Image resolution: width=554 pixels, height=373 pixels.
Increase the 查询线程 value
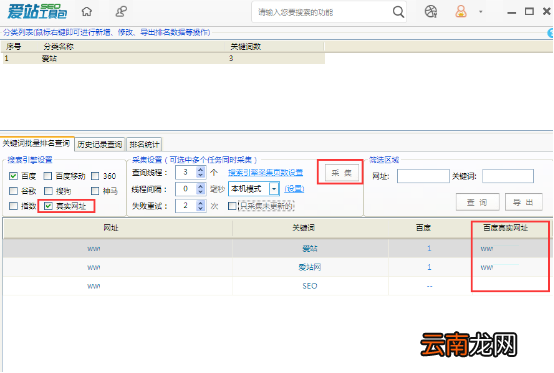point(201,170)
